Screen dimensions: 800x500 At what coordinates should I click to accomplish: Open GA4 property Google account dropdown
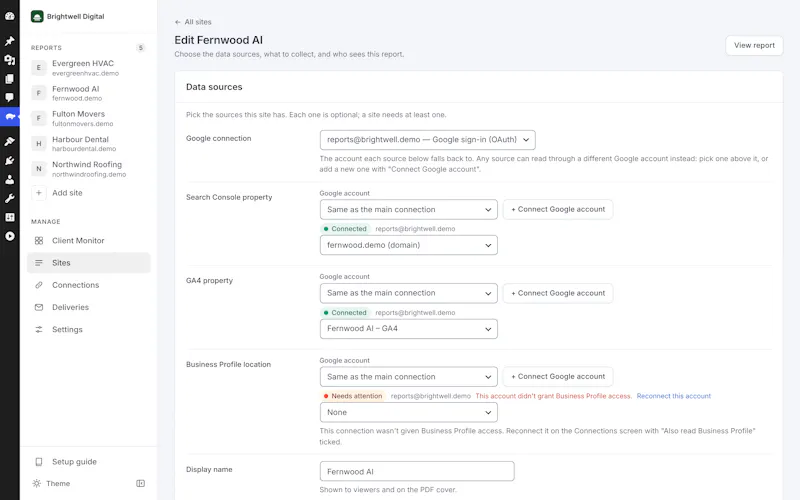[409, 293]
